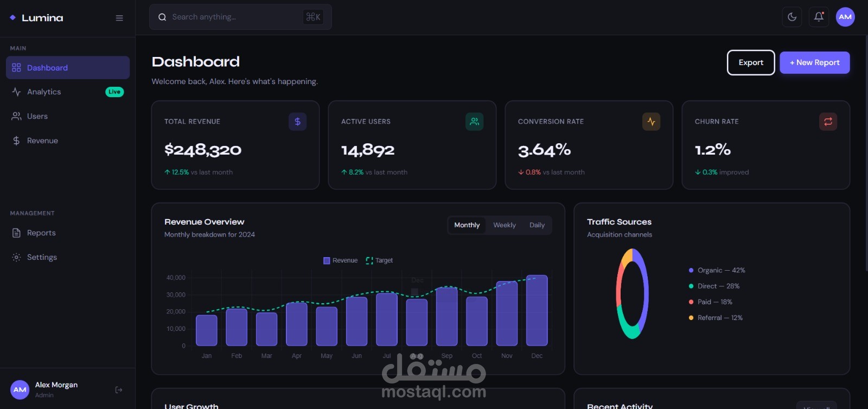Click Revenue Overview heading
The image size is (868, 409).
tap(205, 222)
